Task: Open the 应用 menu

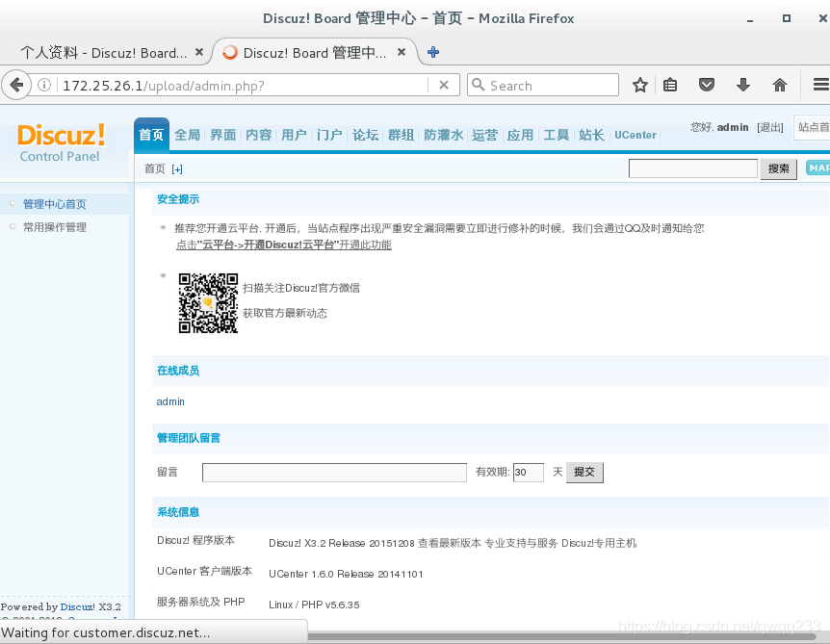Action: point(520,135)
